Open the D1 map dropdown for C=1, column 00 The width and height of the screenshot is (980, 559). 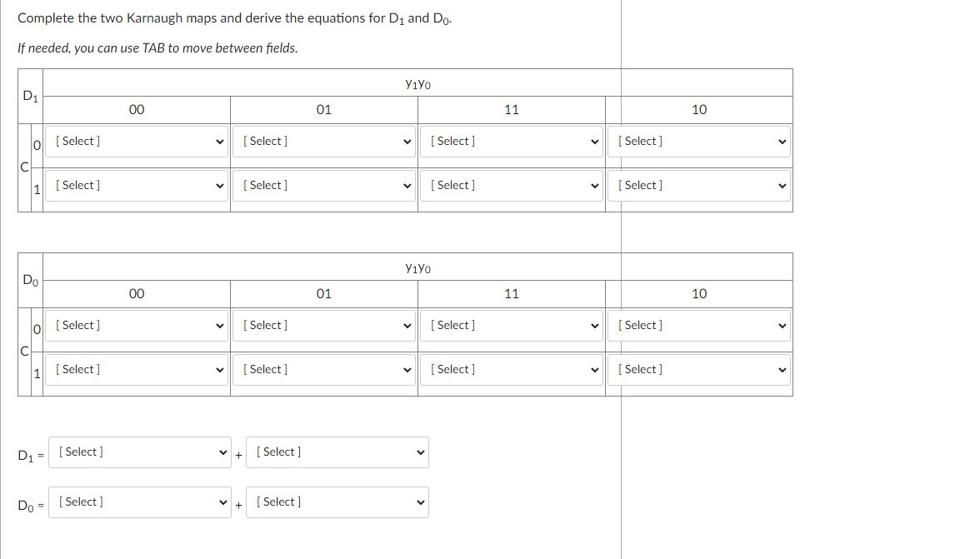pyautogui.click(x=137, y=185)
